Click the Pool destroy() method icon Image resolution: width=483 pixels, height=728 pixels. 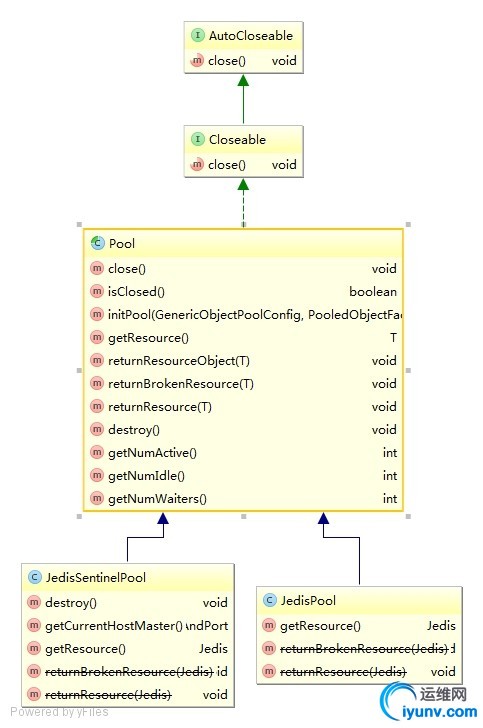pos(97,429)
